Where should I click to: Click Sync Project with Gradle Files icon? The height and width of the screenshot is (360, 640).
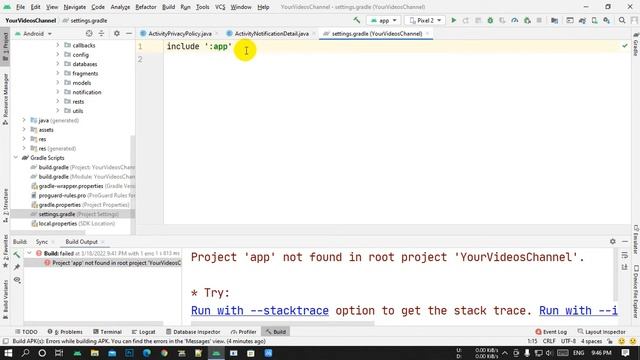click(582, 20)
